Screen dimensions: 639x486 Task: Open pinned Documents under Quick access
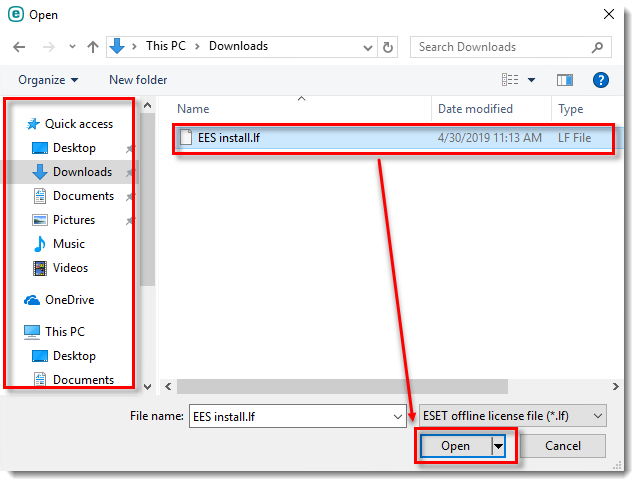click(83, 196)
